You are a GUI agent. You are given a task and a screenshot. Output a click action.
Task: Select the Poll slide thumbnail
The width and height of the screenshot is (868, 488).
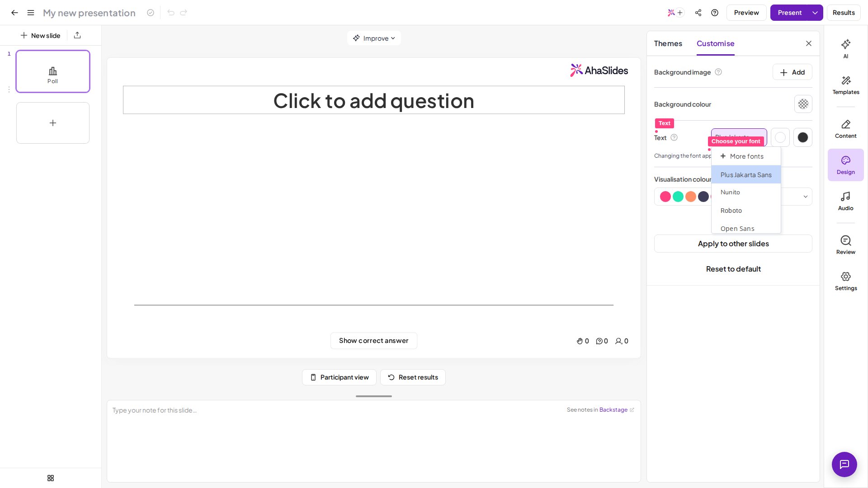[x=53, y=71]
